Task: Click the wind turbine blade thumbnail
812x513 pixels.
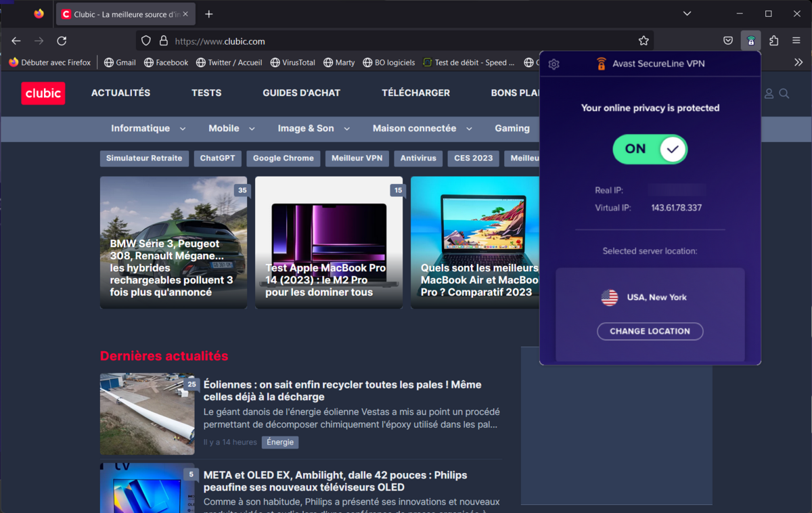Action: 148,414
